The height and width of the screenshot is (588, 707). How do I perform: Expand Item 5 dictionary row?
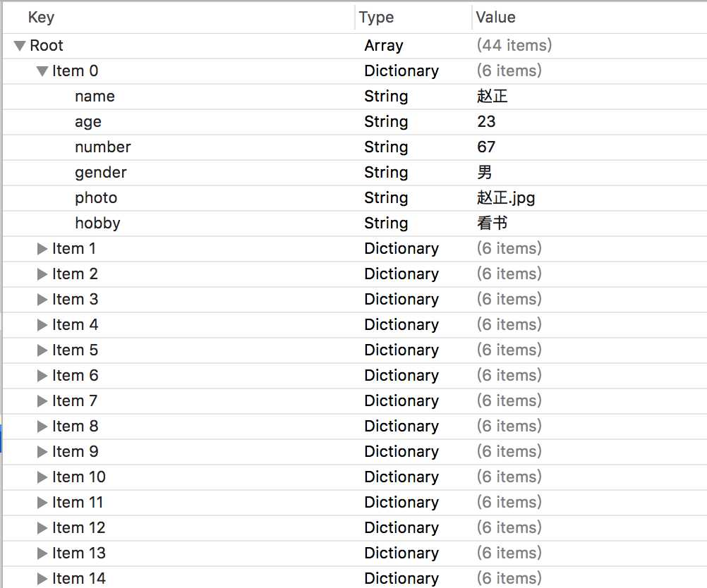[42, 350]
